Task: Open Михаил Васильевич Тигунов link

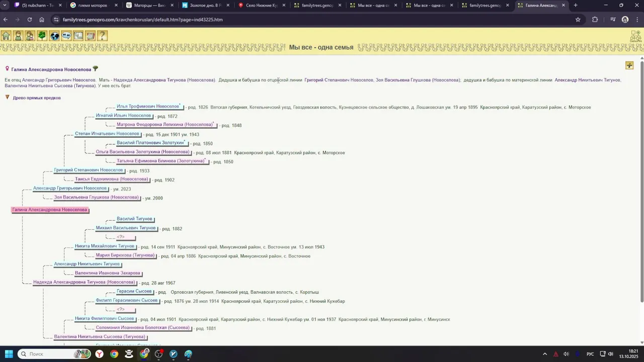Action: tap(126, 228)
